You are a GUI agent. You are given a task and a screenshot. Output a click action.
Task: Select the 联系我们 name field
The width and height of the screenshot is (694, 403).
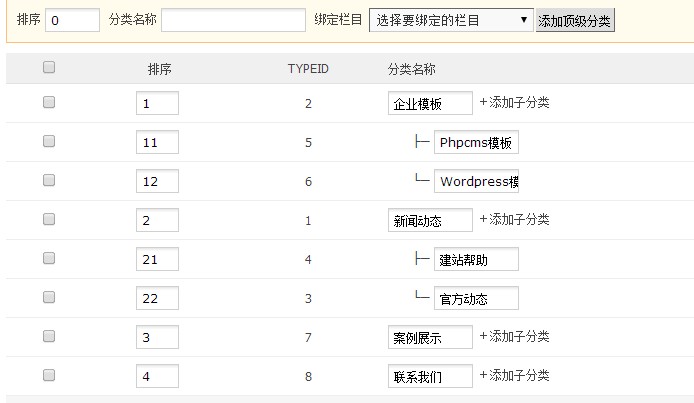click(x=430, y=376)
